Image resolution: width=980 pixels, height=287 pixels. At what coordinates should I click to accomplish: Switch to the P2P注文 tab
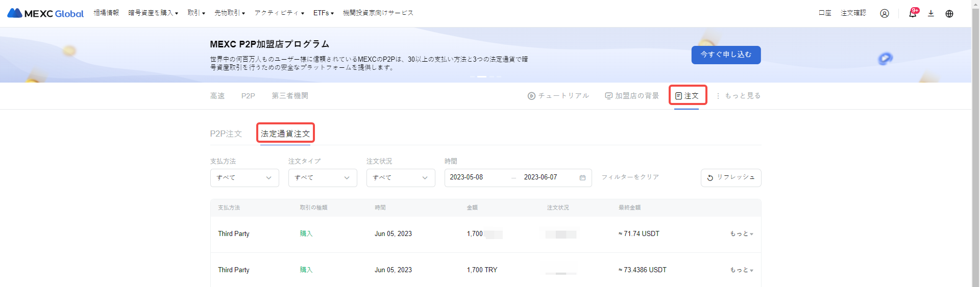(226, 134)
